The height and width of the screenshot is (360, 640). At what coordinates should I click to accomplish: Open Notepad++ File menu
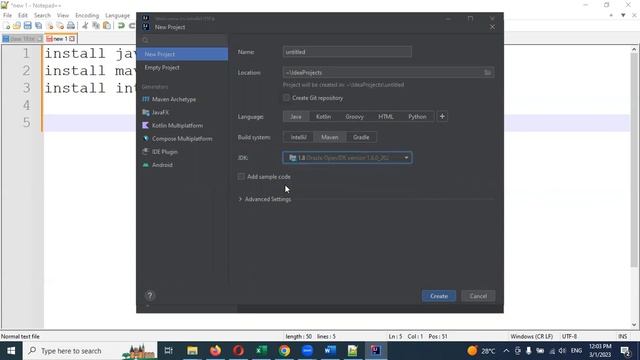[7, 16]
